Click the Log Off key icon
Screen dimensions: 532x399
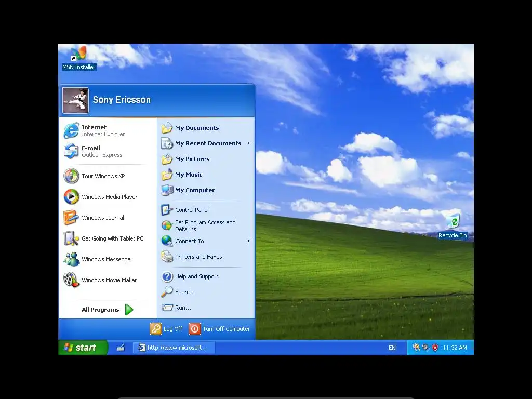click(x=156, y=329)
